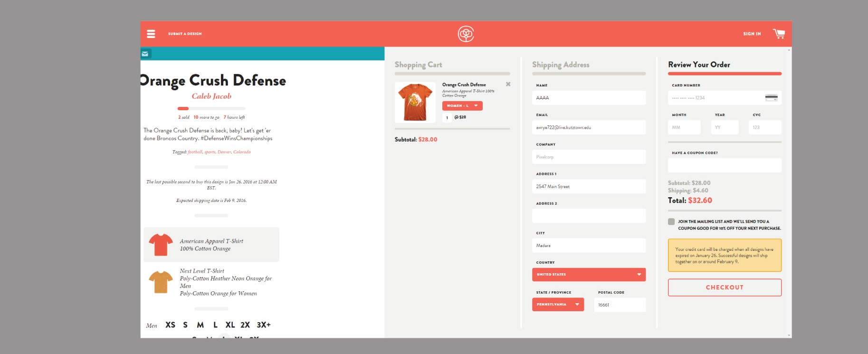Screen dimensions: 868x354
Task: Click Sign In in the header
Action: (752, 34)
